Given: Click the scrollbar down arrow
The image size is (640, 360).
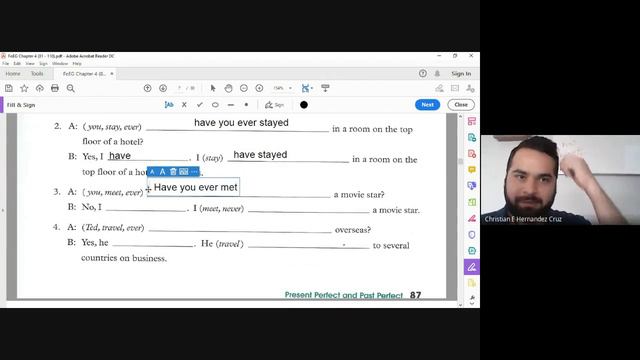Looking at the screenshot, I should click(460, 304).
